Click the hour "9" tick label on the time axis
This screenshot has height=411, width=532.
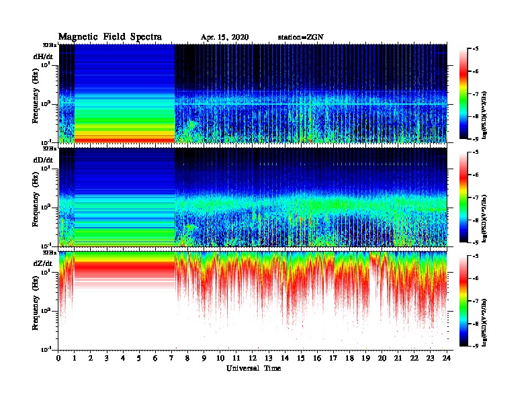[204, 358]
